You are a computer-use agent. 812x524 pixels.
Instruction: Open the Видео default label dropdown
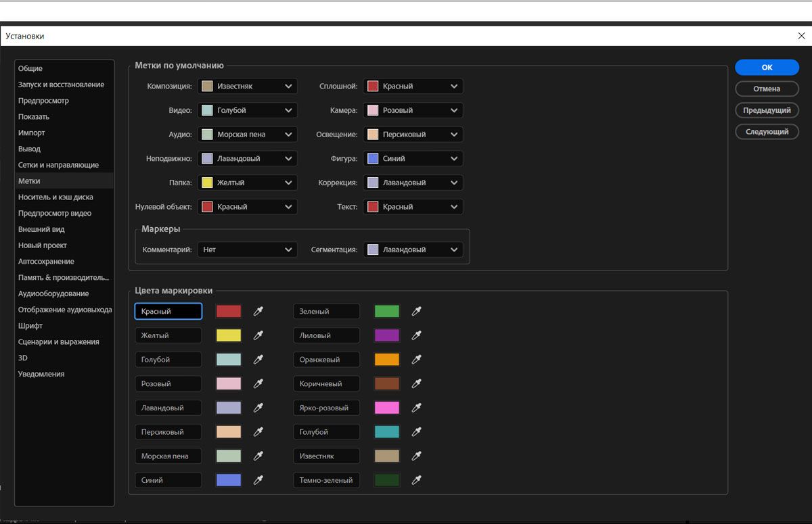pos(248,110)
